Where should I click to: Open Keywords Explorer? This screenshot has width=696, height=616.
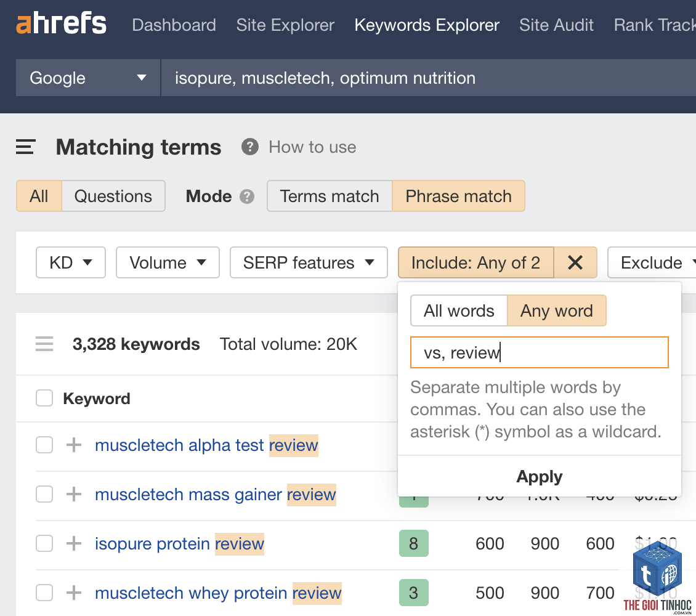(427, 25)
